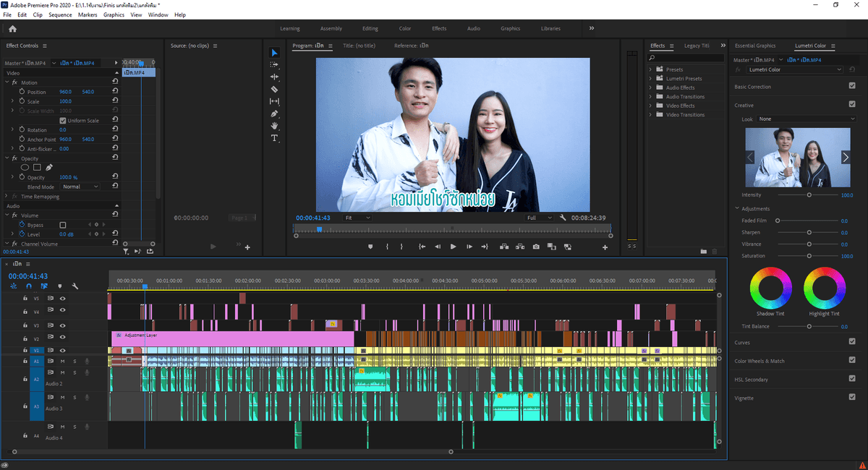This screenshot has height=470, width=868.
Task: Disable the Basic Correction checkbox
Action: tap(852, 86)
